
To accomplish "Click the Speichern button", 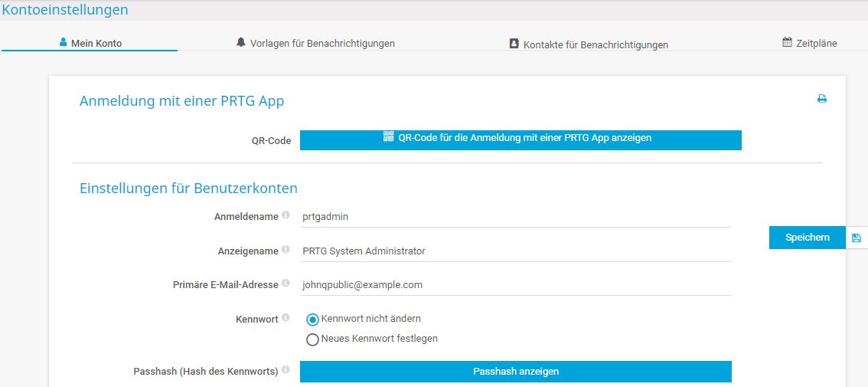I will tap(807, 238).
